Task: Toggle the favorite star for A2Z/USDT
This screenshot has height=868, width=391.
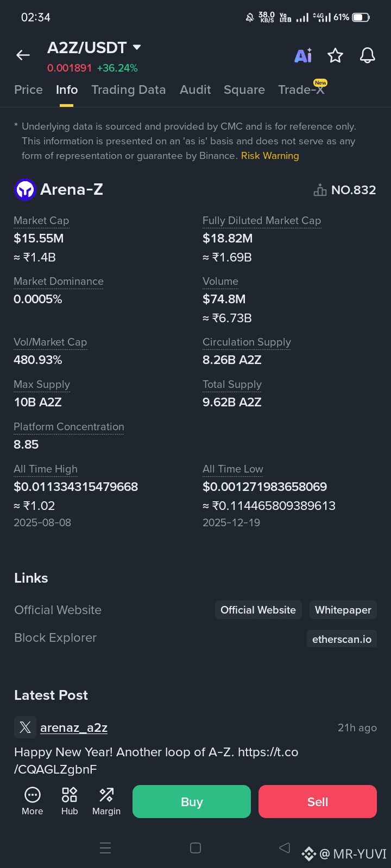Action: pos(335,55)
